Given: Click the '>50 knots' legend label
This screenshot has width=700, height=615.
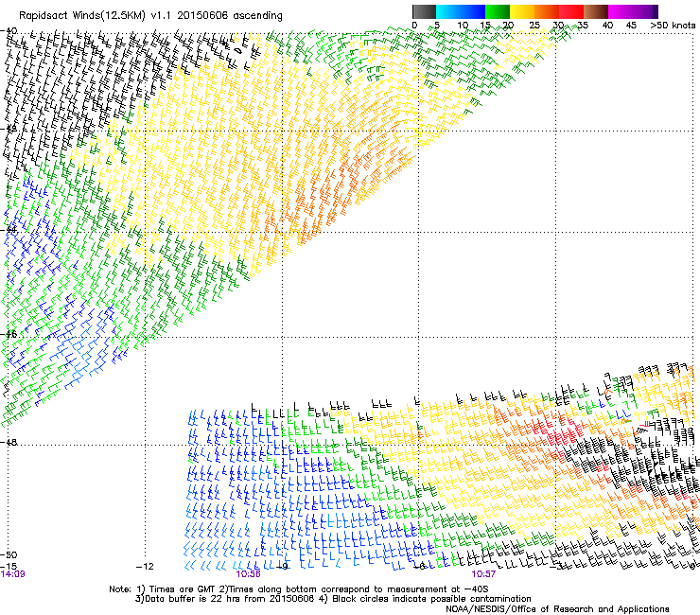Looking at the screenshot, I should tap(673, 26).
